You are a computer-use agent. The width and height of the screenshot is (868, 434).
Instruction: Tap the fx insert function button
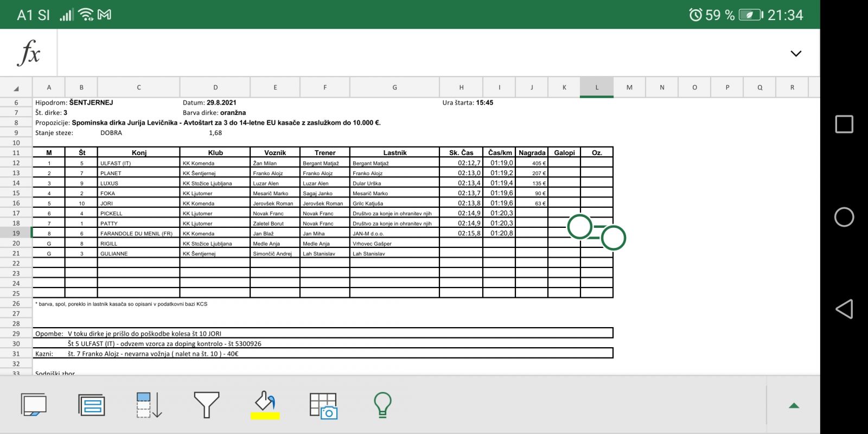click(x=29, y=53)
